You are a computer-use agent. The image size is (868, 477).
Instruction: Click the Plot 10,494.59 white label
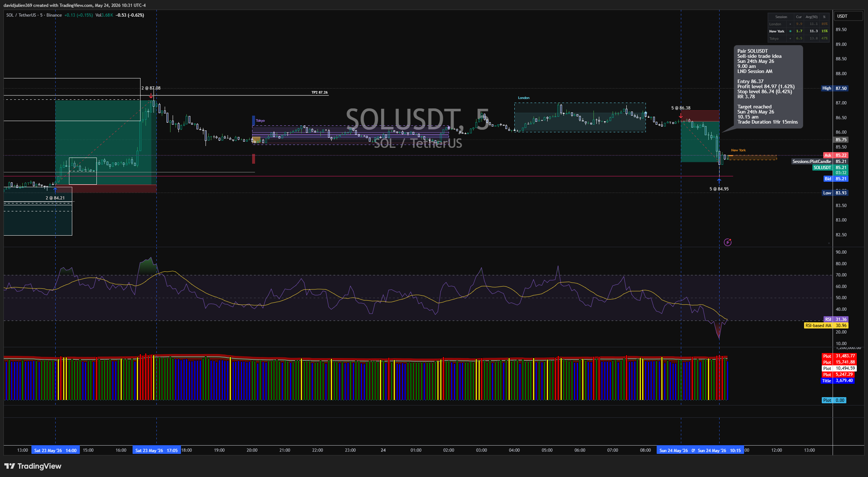[x=839, y=369]
